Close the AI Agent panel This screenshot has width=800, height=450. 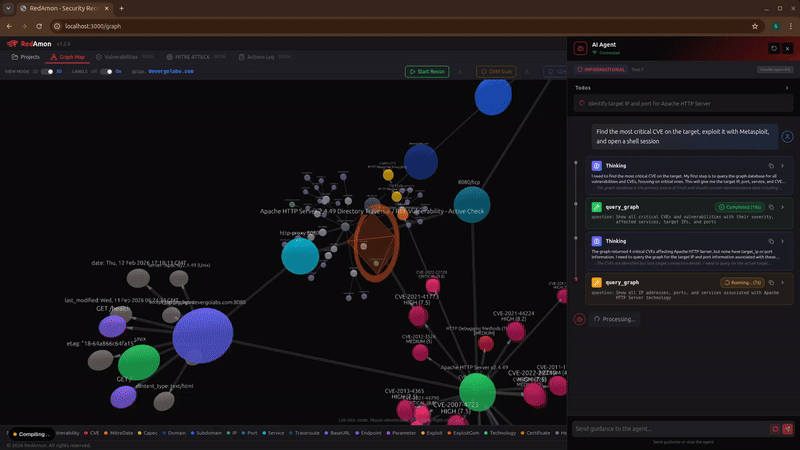point(787,48)
